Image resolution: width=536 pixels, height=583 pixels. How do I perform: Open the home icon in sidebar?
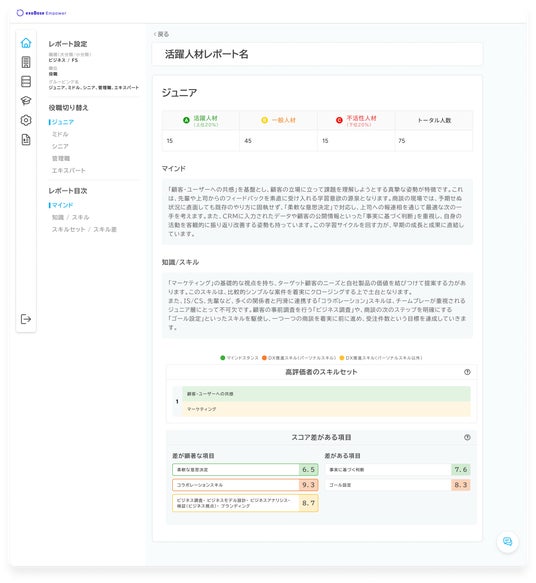click(26, 43)
